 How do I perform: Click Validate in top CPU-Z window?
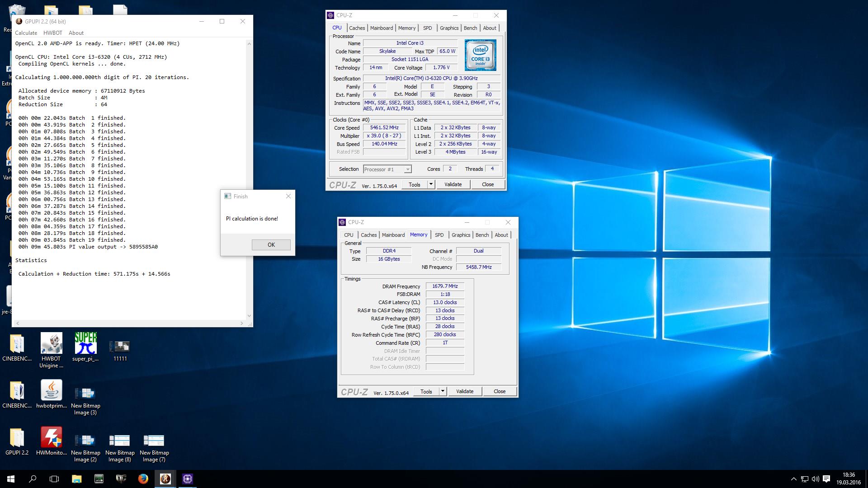[453, 184]
